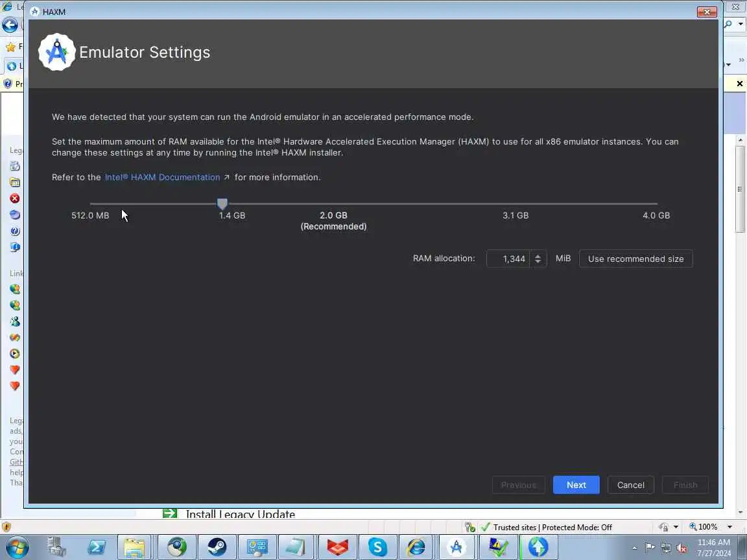
Task: Click the 4.0 GB slider label
Action: tap(656, 215)
